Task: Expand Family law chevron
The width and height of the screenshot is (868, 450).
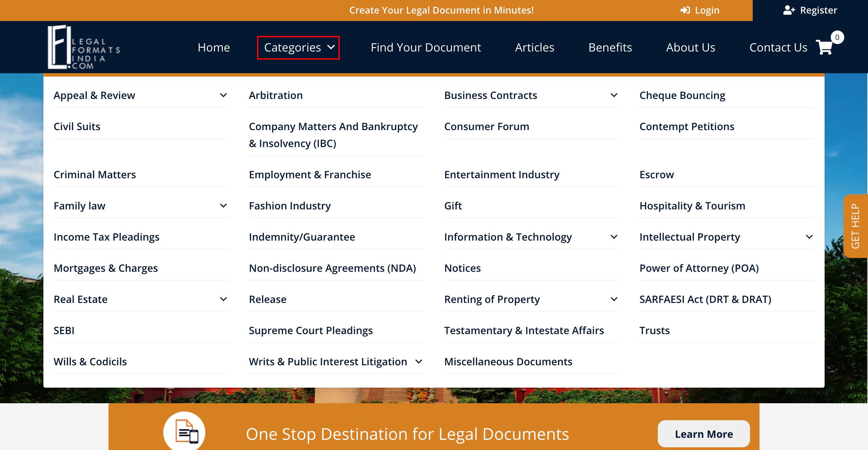Action: [223, 206]
